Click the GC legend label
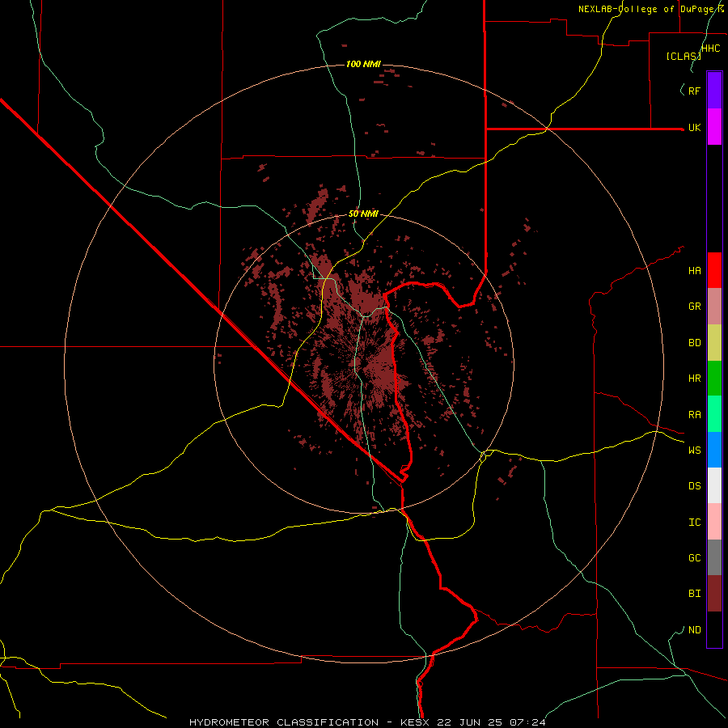 tap(694, 558)
